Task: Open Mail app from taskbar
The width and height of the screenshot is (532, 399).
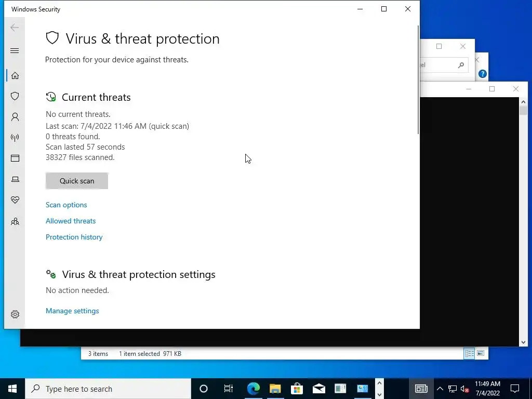Action: 319,389
